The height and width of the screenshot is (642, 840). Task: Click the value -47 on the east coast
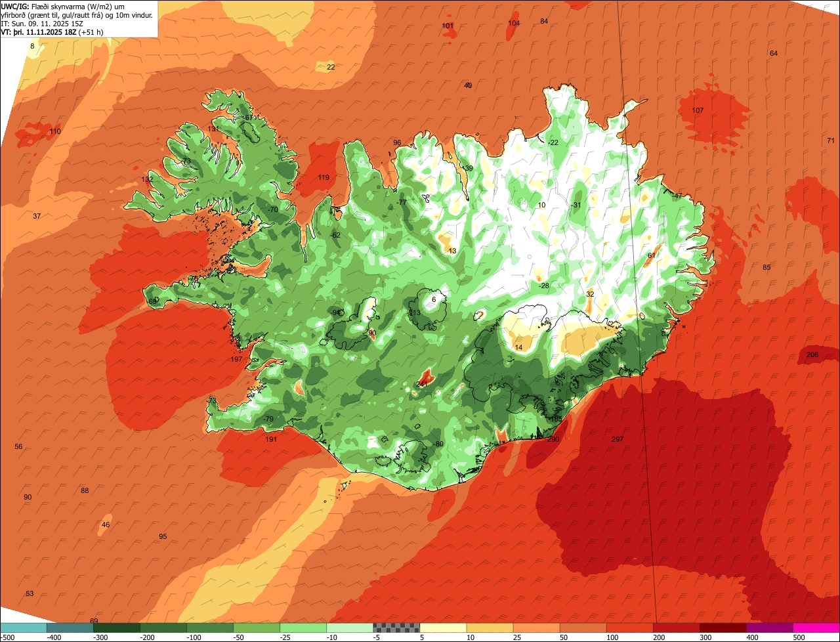pyautogui.click(x=677, y=196)
